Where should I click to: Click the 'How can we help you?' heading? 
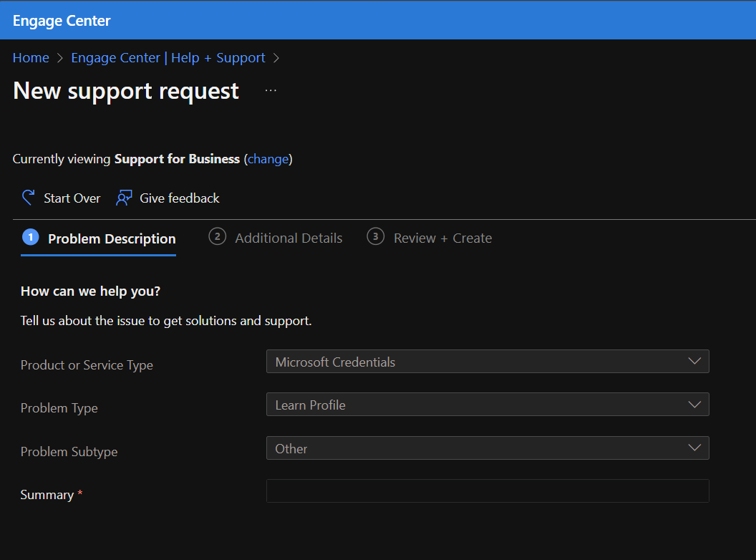click(x=90, y=291)
